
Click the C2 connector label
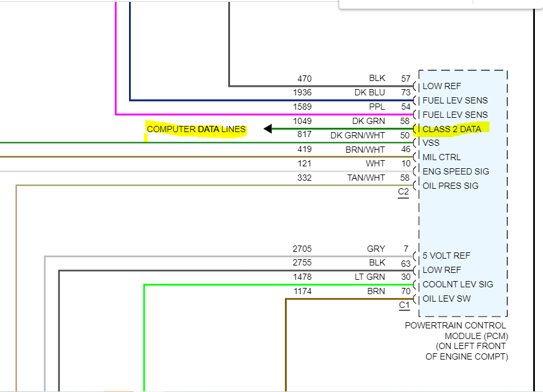tap(403, 192)
